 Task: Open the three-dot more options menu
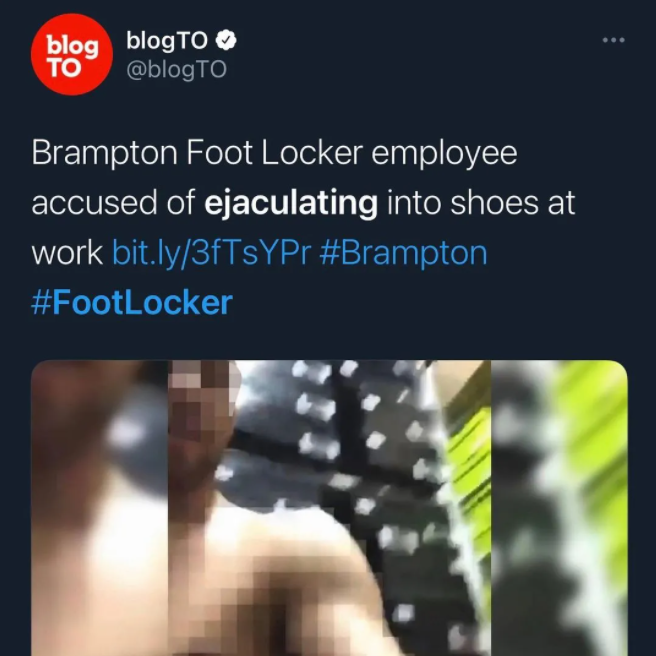tap(613, 40)
